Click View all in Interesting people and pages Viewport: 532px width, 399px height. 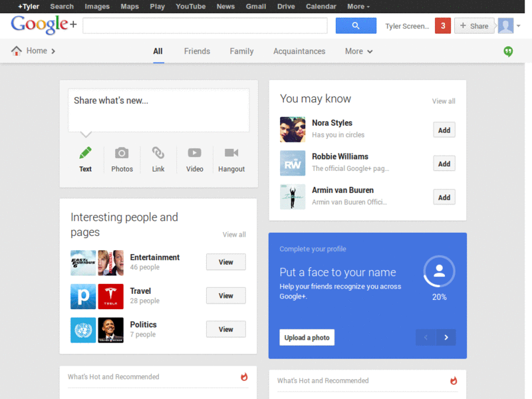click(x=234, y=235)
